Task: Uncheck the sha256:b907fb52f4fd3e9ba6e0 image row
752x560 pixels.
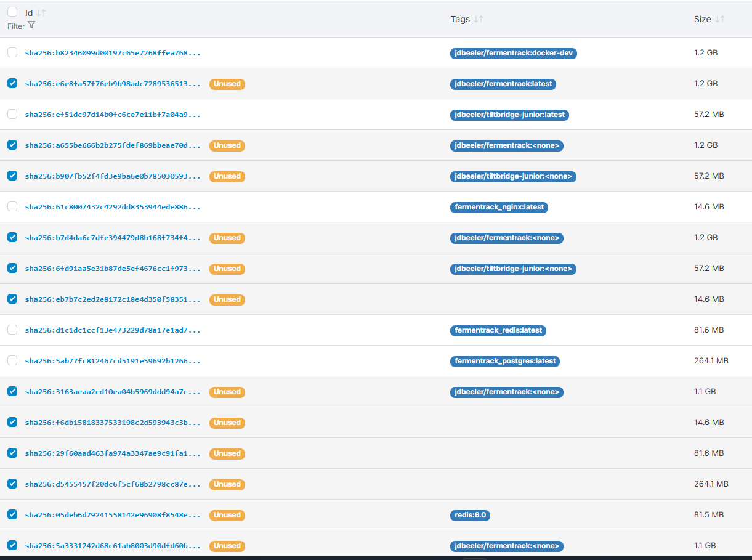Action: 12,176
